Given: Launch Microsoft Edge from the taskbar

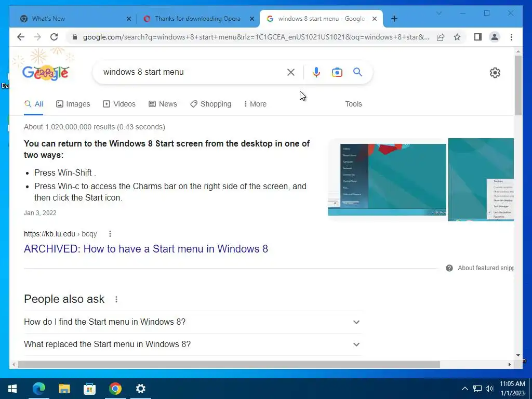Looking at the screenshot, I should 38,389.
